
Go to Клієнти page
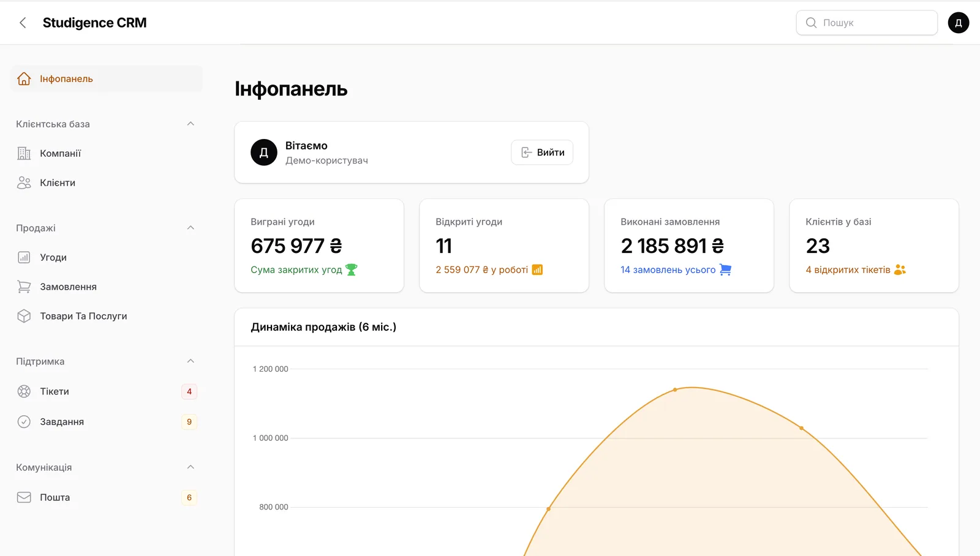(x=107, y=182)
